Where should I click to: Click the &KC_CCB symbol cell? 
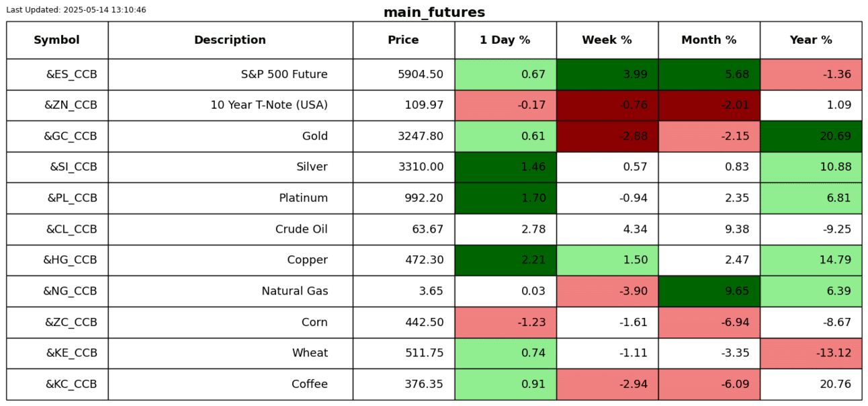[71, 384]
